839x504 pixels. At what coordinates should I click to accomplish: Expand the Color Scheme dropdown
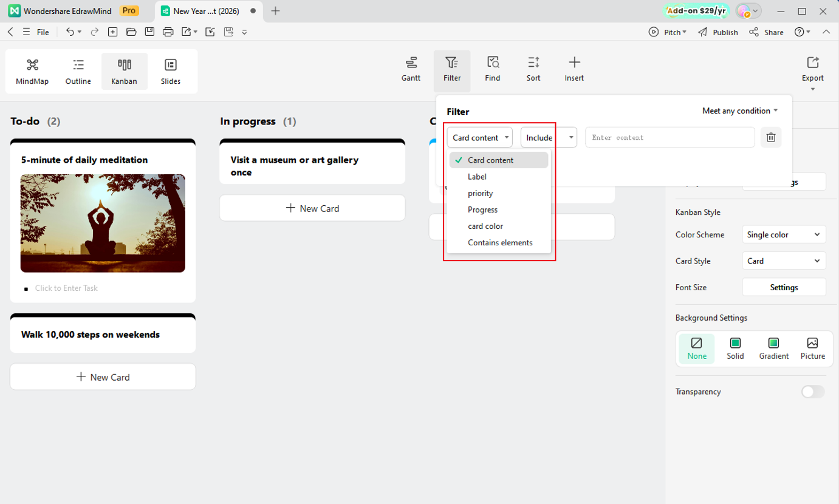pos(784,234)
